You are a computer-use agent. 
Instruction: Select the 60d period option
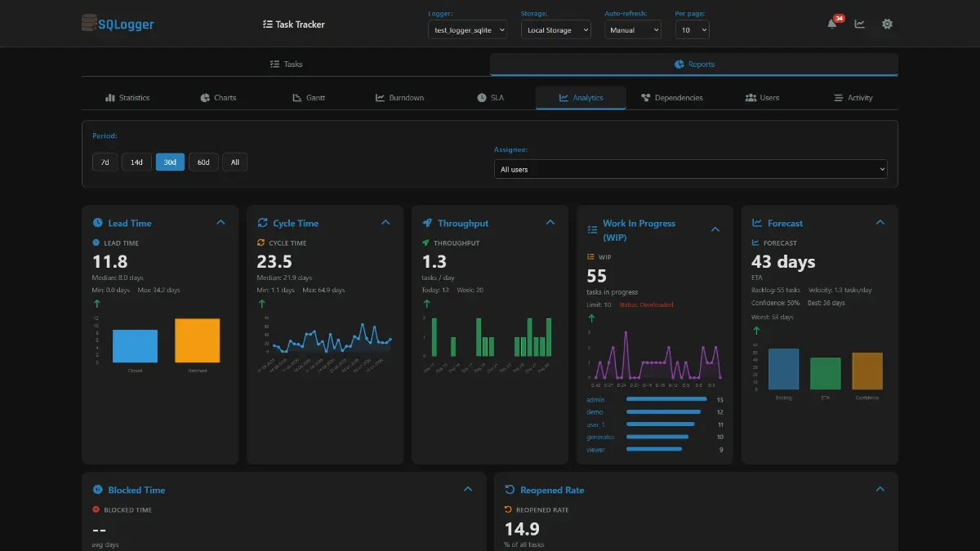(x=203, y=162)
